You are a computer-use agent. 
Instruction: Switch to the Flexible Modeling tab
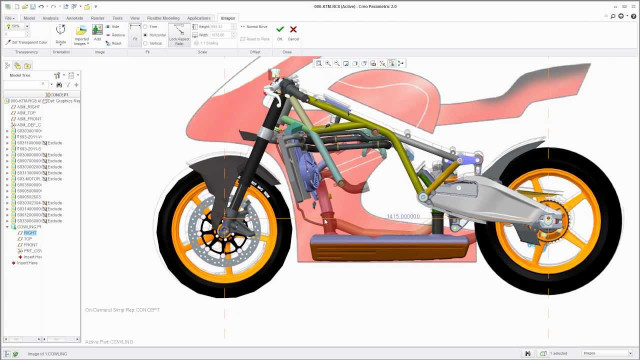click(x=163, y=18)
